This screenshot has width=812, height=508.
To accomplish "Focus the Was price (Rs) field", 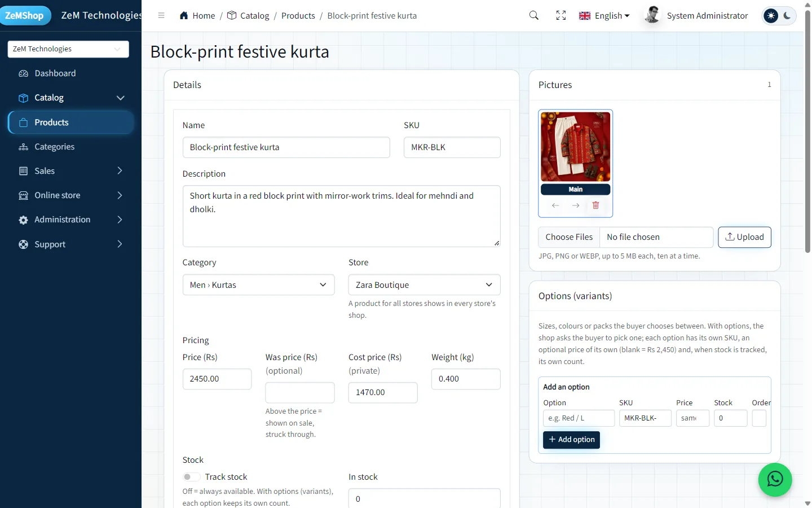I will click(300, 392).
